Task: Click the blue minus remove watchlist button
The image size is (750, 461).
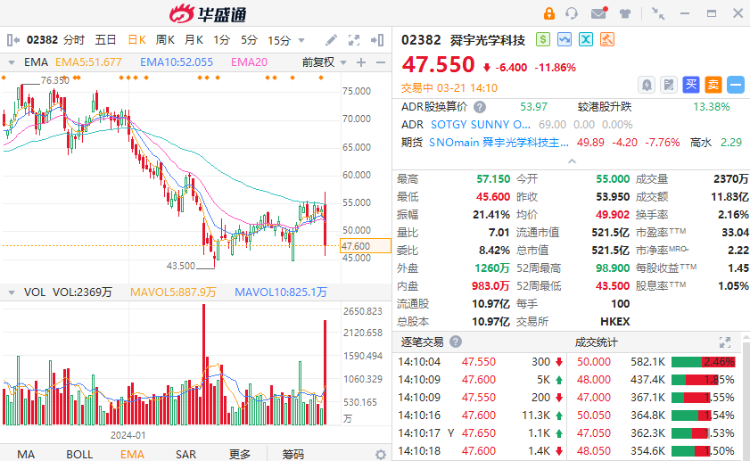Action: click(736, 85)
